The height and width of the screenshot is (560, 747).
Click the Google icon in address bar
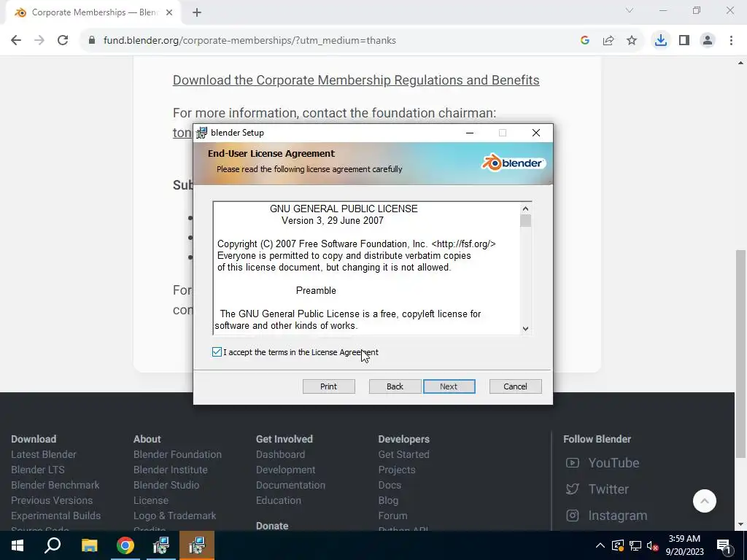[x=585, y=41]
